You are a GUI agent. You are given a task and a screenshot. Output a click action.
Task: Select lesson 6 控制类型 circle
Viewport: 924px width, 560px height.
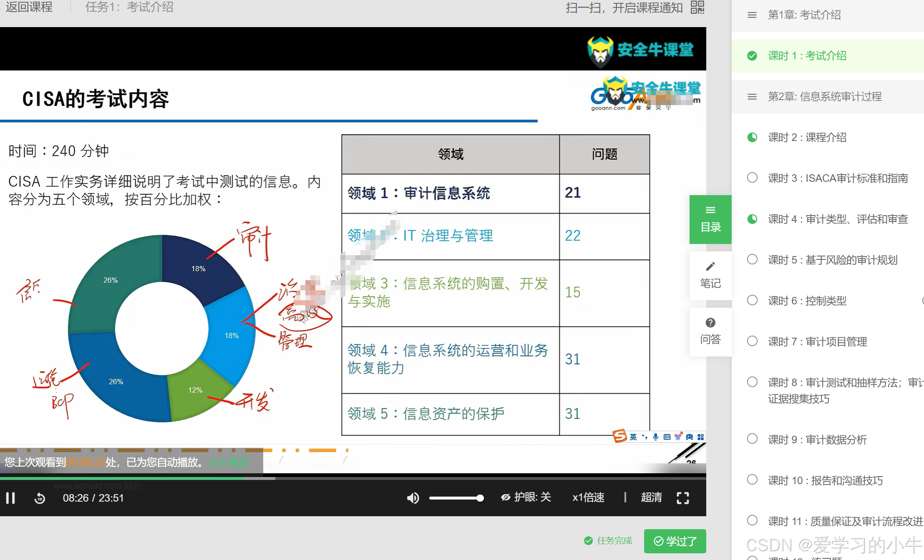click(752, 300)
